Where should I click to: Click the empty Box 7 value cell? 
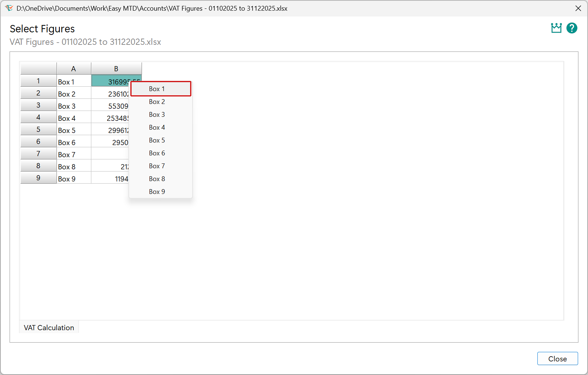click(110, 154)
